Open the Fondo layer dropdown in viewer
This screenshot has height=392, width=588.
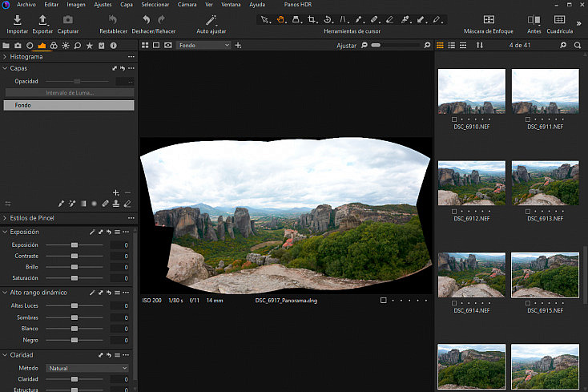[203, 45]
